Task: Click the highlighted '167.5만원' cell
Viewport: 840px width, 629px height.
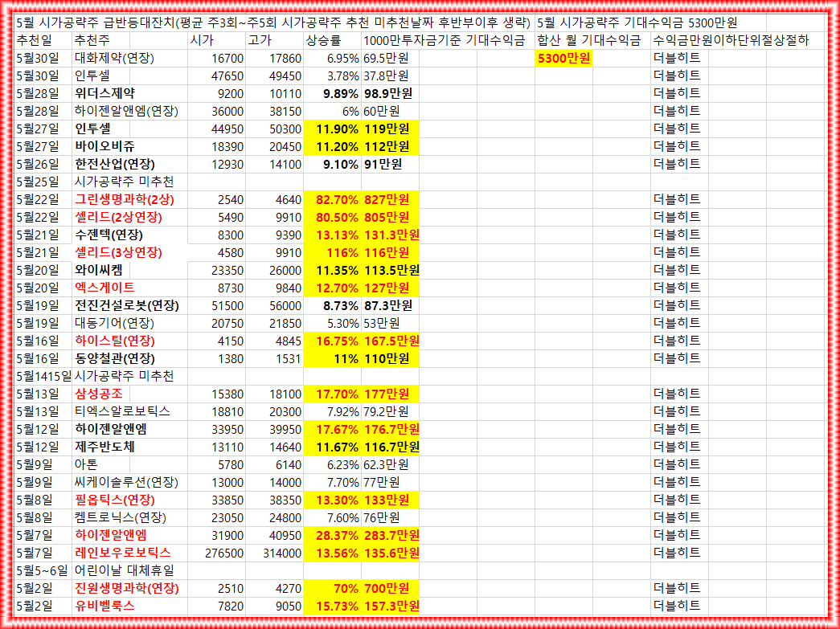Action: (x=390, y=341)
